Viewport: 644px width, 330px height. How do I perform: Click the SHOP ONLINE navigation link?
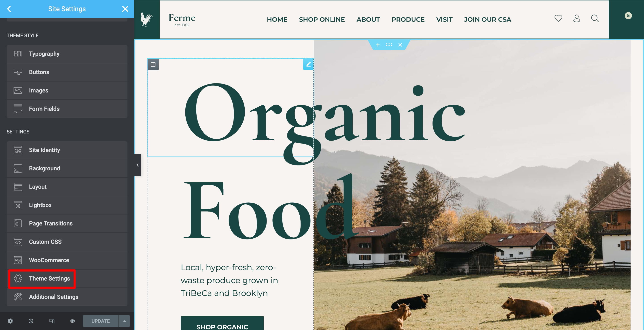pos(322,19)
